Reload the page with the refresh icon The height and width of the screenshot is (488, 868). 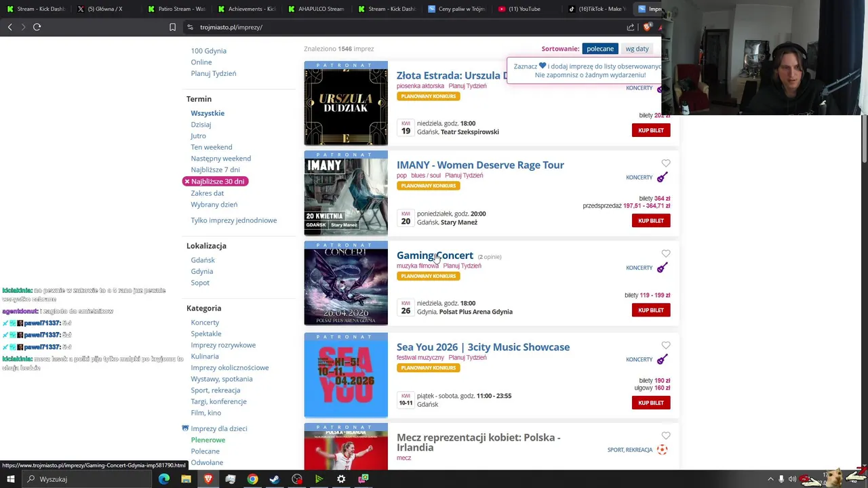(37, 27)
